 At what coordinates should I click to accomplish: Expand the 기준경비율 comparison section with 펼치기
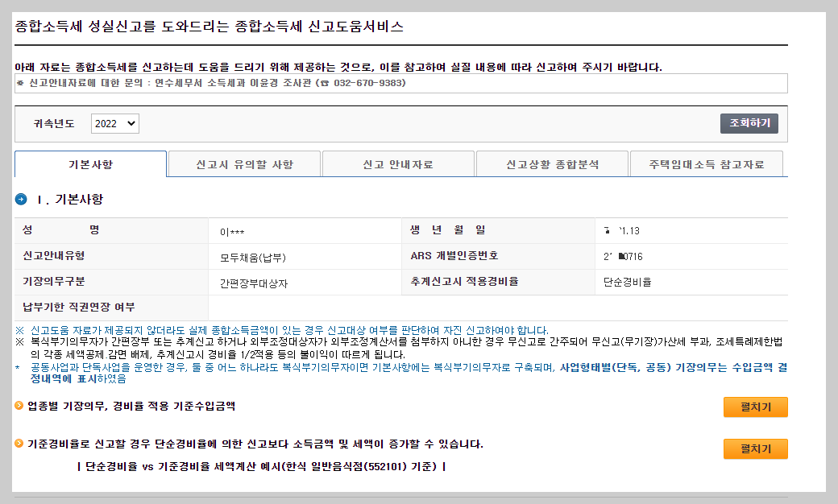755,448
